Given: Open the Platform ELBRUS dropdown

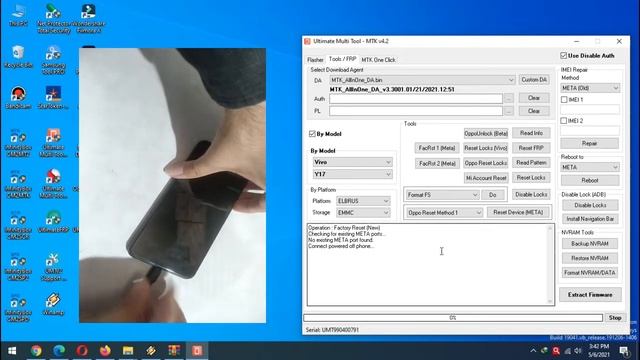Looking at the screenshot, I should pos(363,201).
